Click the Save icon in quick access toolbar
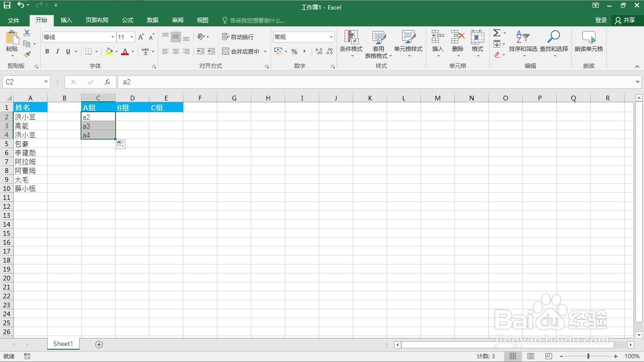 [7, 5]
